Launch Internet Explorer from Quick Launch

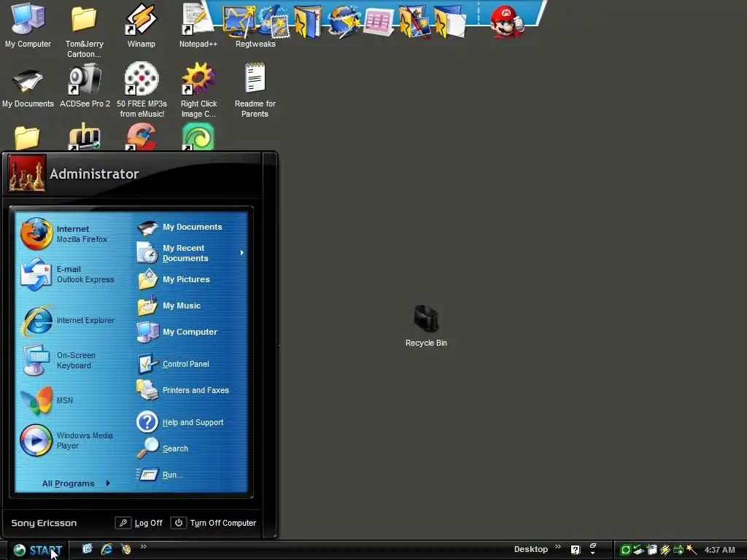(x=107, y=549)
